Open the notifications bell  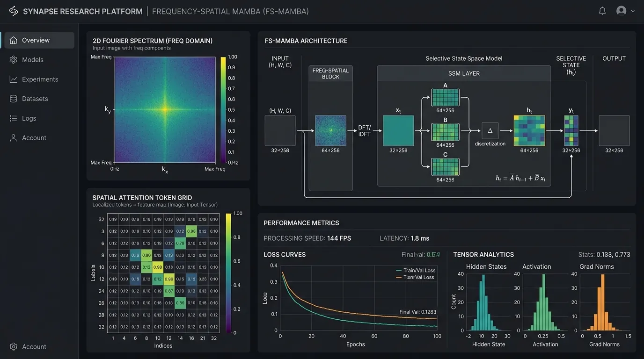click(602, 11)
